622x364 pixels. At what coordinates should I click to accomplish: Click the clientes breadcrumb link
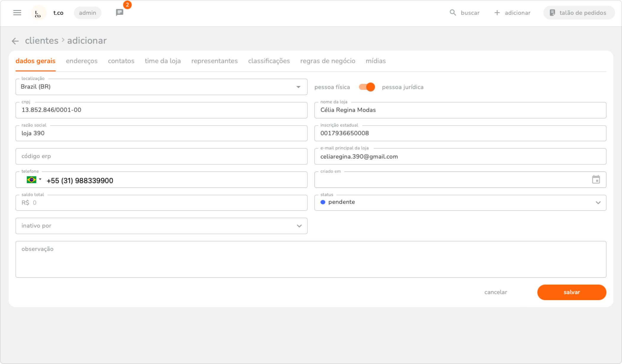click(42, 41)
